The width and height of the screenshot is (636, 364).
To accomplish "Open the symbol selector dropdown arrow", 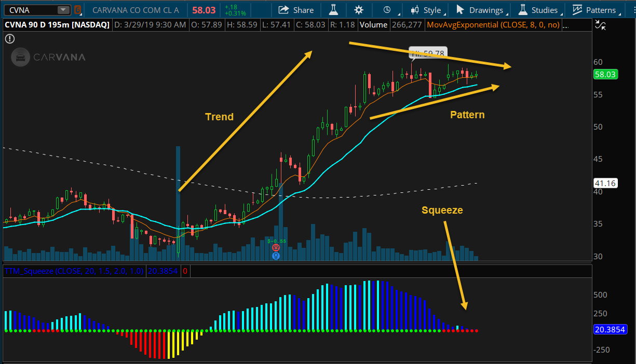I will click(x=63, y=10).
